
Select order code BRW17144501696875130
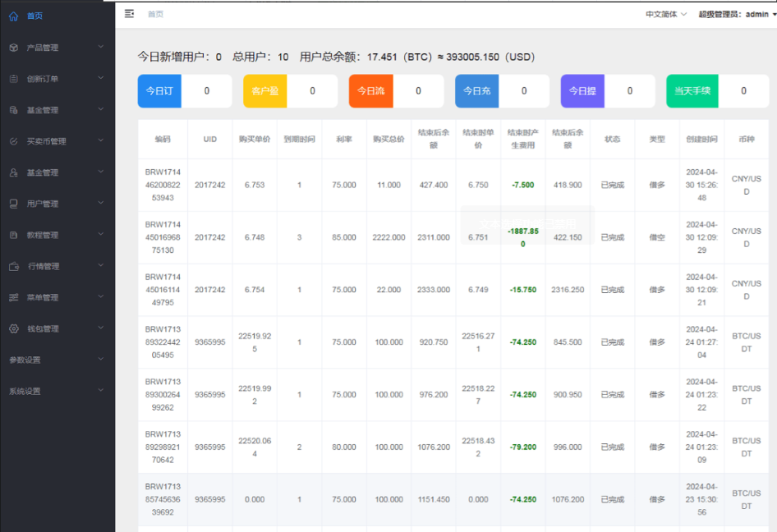(x=163, y=237)
